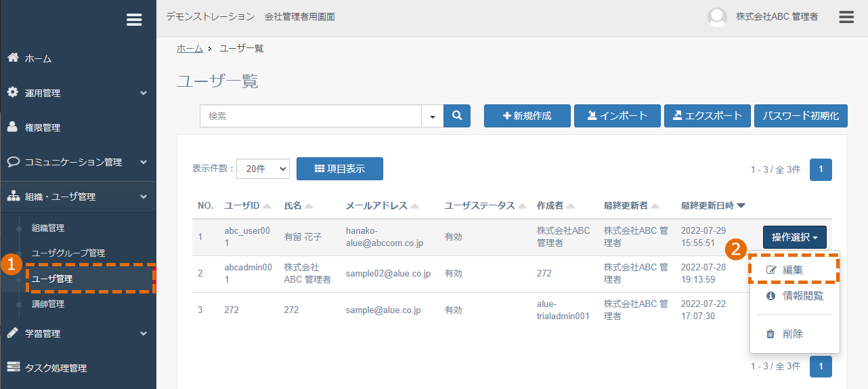Sort by 氏名 arrow
The image size is (868, 389).
(309, 206)
